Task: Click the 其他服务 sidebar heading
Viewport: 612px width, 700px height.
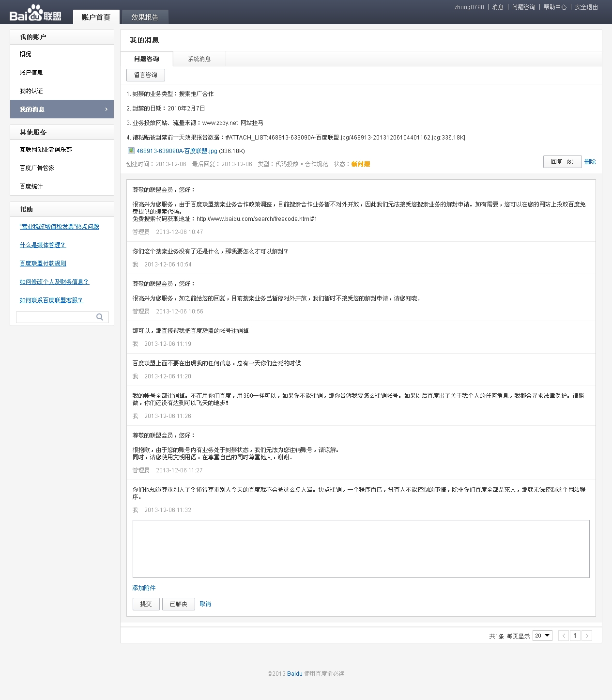Action: point(33,132)
